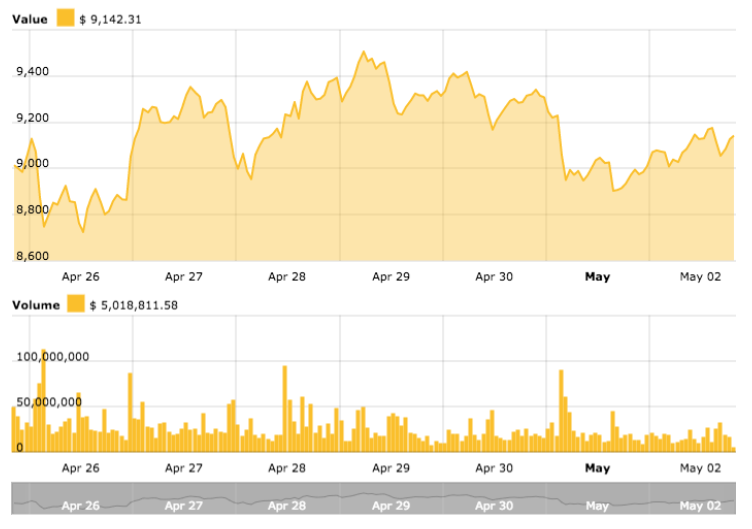Image resolution: width=752 pixels, height=529 pixels.
Task: Click May 02 in the gray range navigator
Action: [x=700, y=505]
